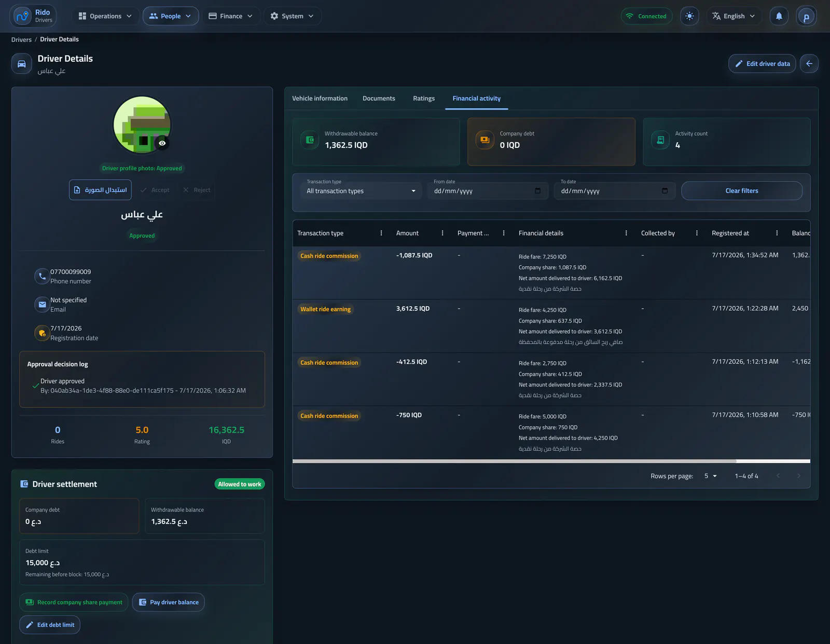Switch to Ratings tab
This screenshot has height=644, width=830.
424,99
